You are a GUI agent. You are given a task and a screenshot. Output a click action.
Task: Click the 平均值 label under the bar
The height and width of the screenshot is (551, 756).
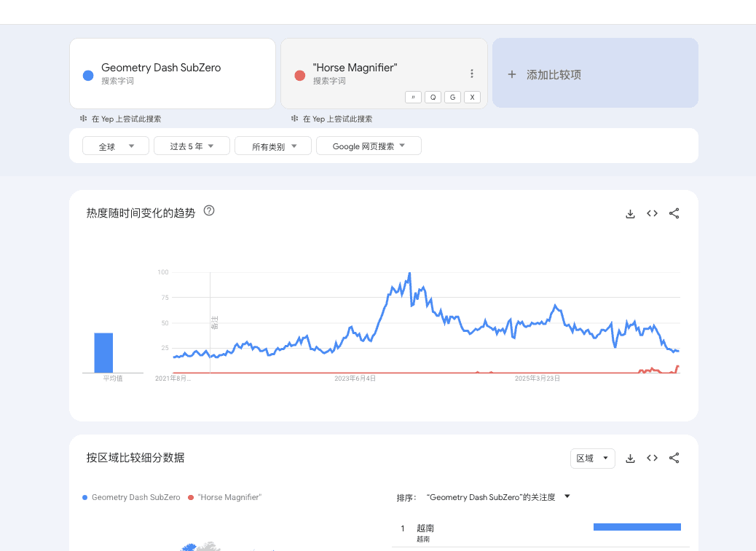click(x=113, y=378)
